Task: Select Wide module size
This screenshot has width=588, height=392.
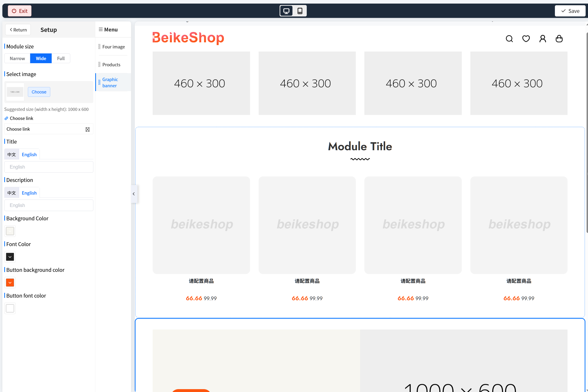Action: click(x=41, y=58)
